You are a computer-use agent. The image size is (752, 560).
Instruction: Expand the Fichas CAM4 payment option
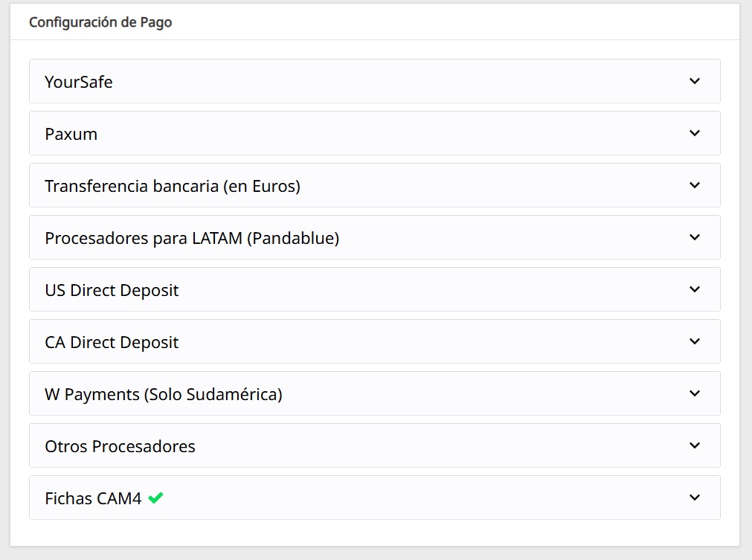point(375,498)
